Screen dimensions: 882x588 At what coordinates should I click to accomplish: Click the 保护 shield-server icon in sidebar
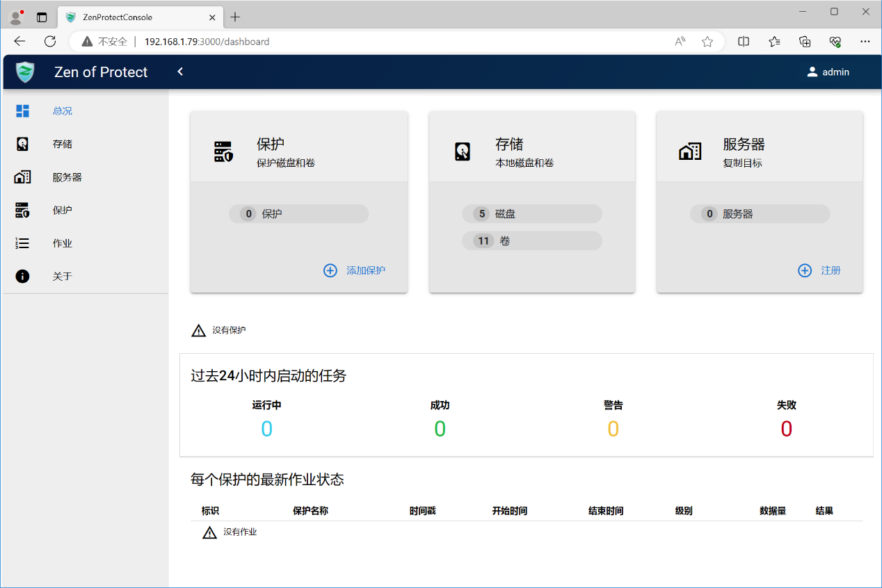coord(23,210)
